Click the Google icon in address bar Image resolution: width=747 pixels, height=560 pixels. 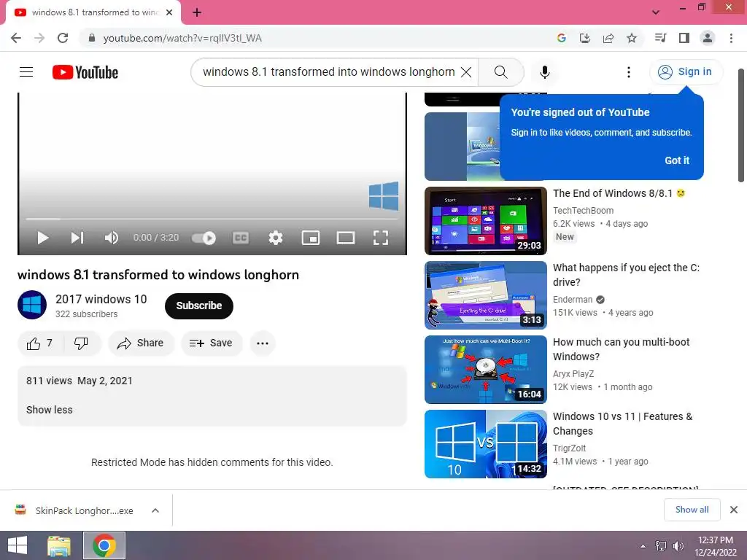click(x=561, y=38)
